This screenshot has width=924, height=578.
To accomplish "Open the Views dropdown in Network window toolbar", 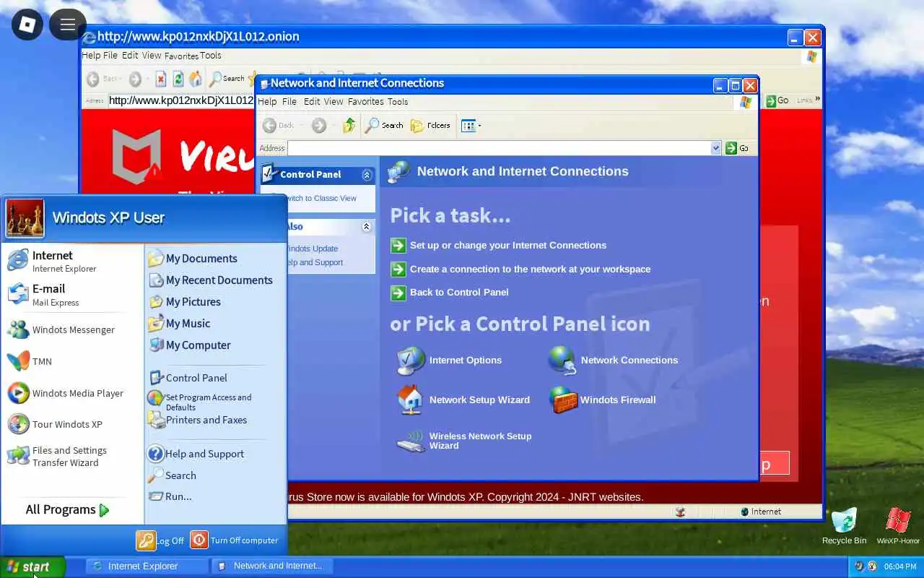I will [x=471, y=126].
